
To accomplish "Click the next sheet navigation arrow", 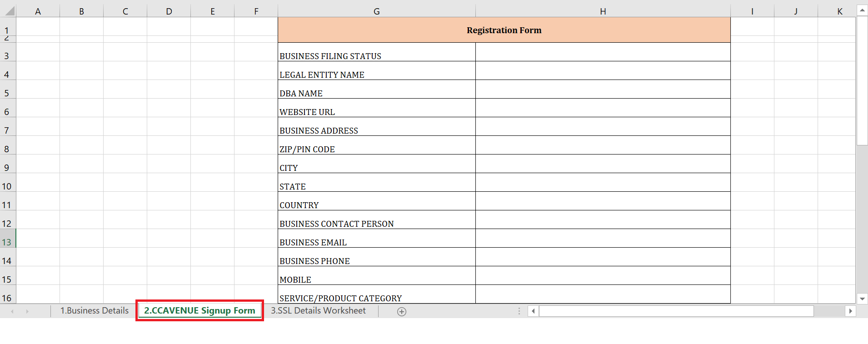I will click(27, 311).
